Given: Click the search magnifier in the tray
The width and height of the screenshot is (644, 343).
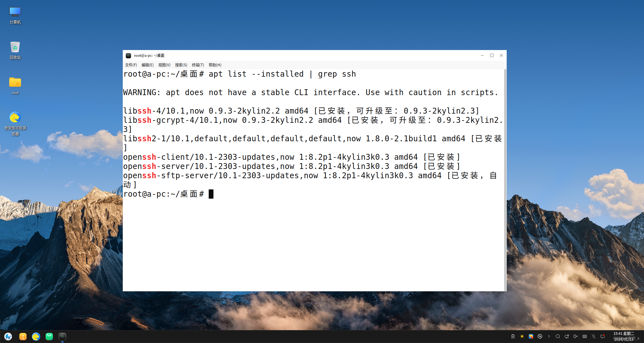Looking at the screenshot, I should tap(558, 336).
